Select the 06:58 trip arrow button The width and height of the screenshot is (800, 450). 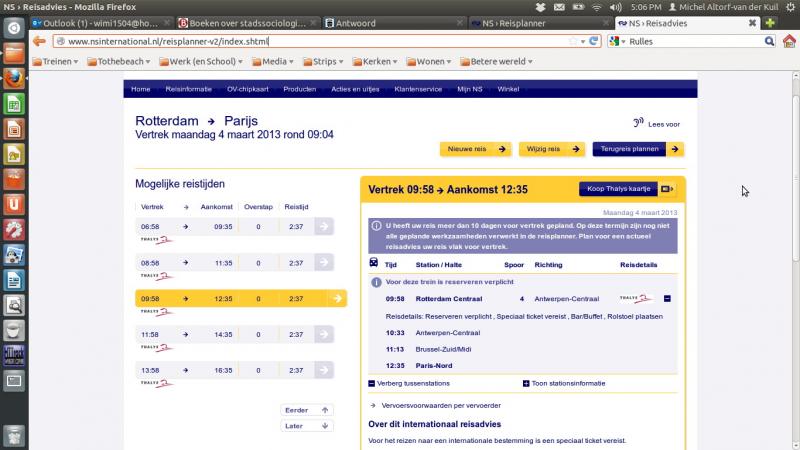pyautogui.click(x=324, y=227)
